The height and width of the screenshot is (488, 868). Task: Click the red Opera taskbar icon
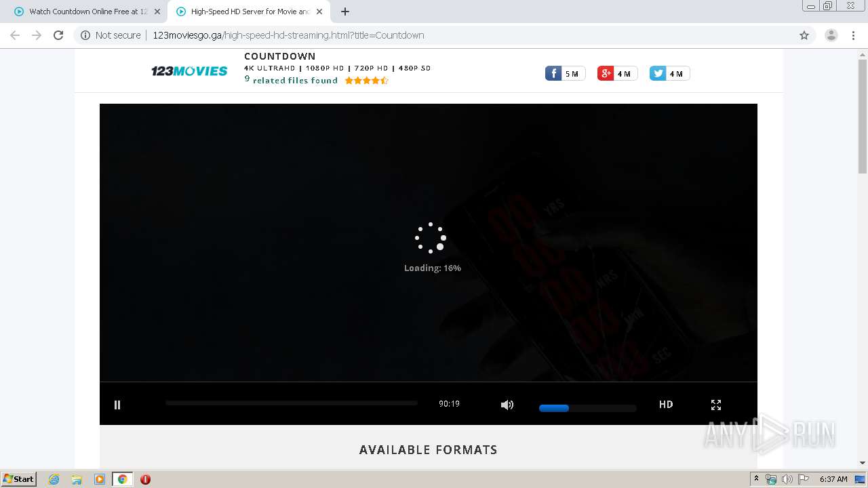pyautogui.click(x=145, y=479)
